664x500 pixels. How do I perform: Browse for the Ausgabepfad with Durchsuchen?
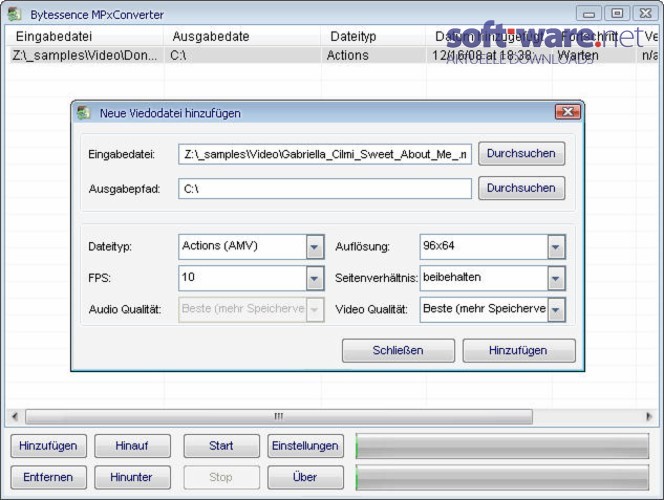pyautogui.click(x=521, y=188)
